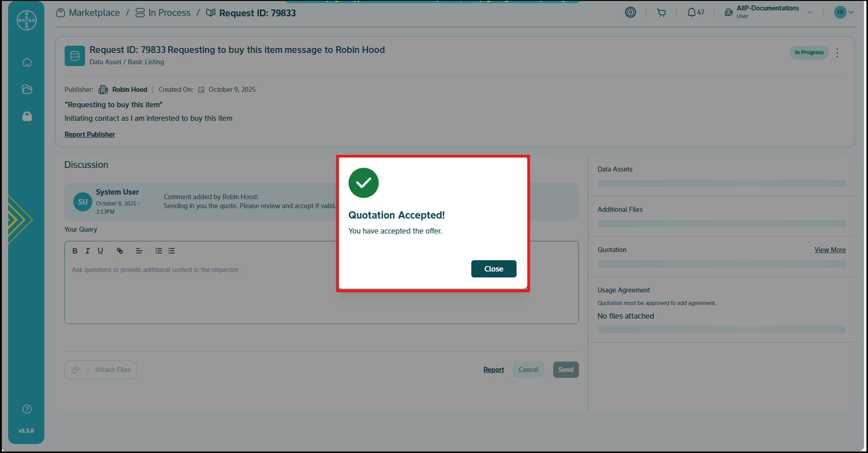The height and width of the screenshot is (453, 868).
Task: Click the Bayer logo in sidebar
Action: 27,20
